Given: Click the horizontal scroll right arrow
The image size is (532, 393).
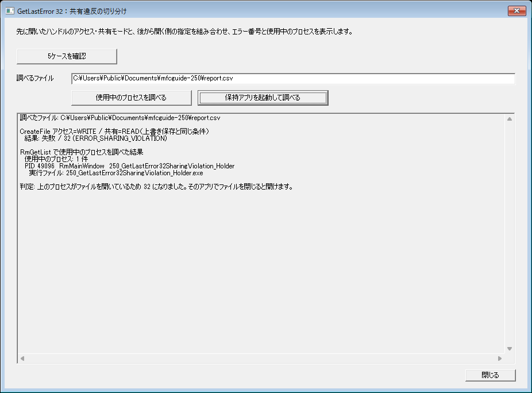Looking at the screenshot, I should tap(499, 359).
